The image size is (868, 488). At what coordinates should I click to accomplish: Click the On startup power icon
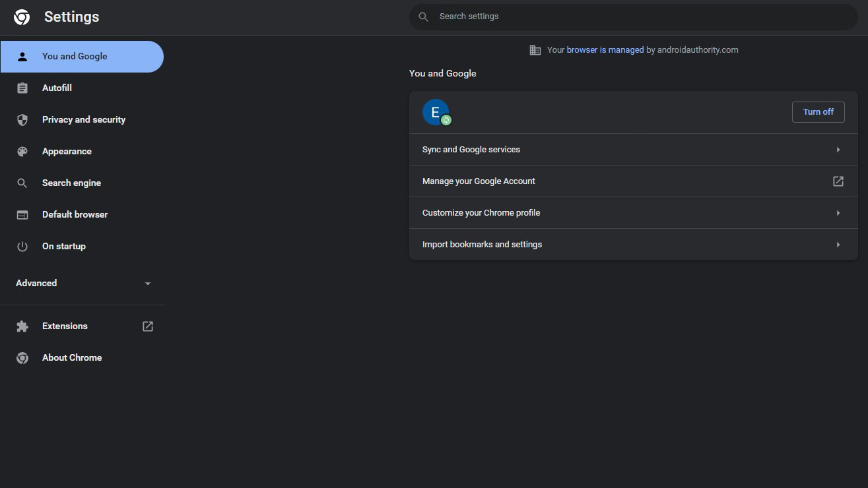22,247
